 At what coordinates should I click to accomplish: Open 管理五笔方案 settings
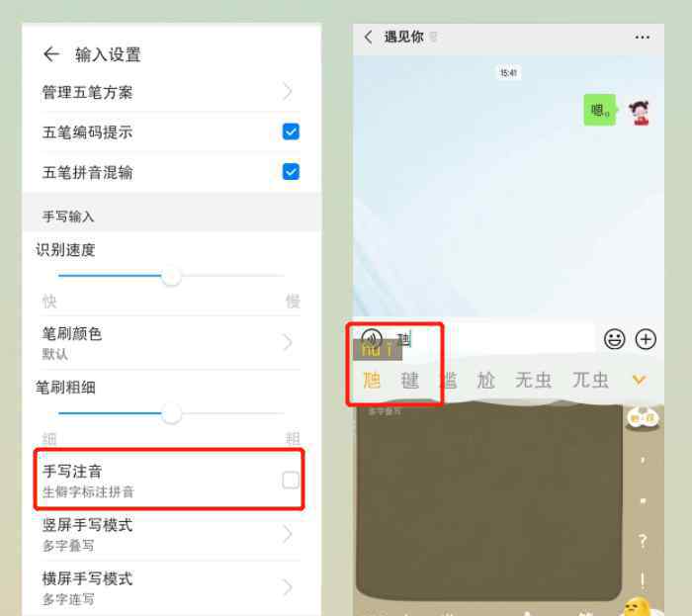[x=170, y=92]
